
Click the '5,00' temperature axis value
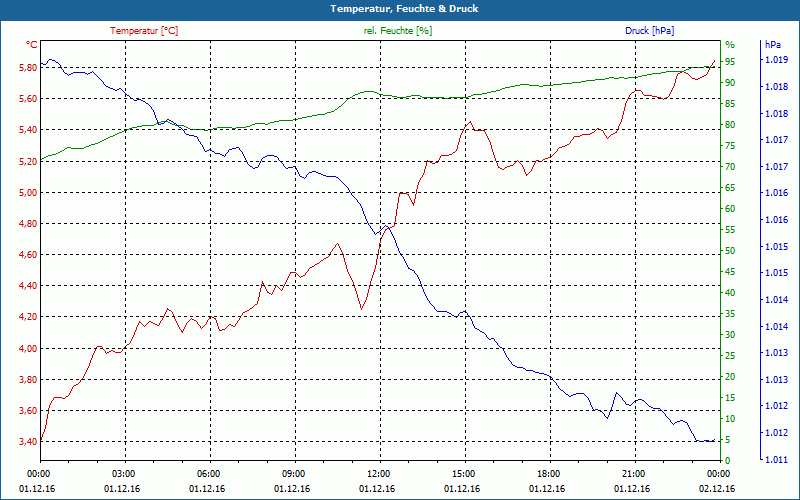pyautogui.click(x=29, y=193)
